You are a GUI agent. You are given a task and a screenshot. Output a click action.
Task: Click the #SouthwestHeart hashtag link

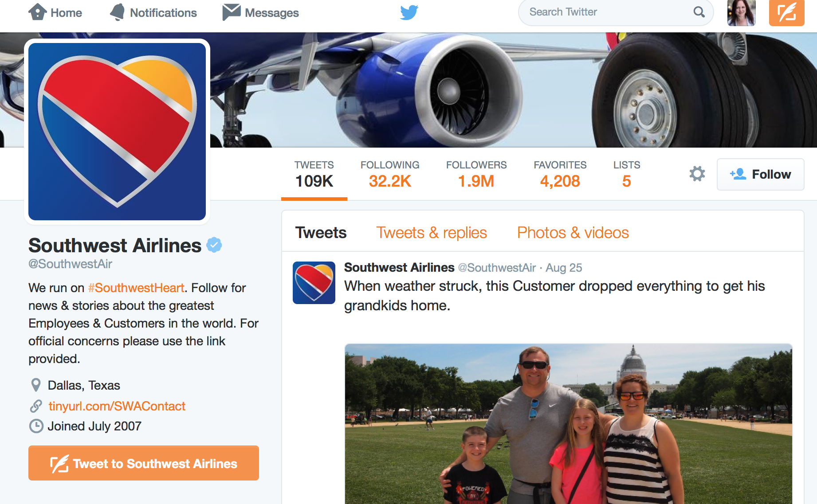[136, 288]
